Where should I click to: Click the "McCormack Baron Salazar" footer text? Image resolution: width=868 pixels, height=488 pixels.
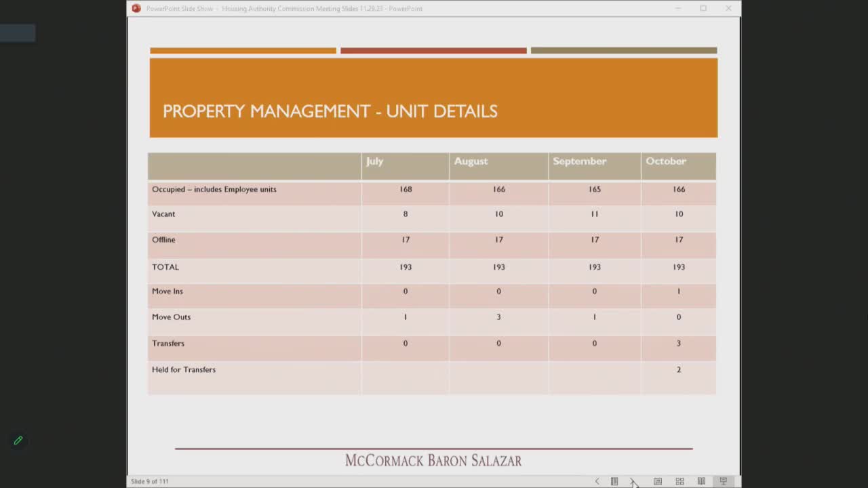coord(433,461)
